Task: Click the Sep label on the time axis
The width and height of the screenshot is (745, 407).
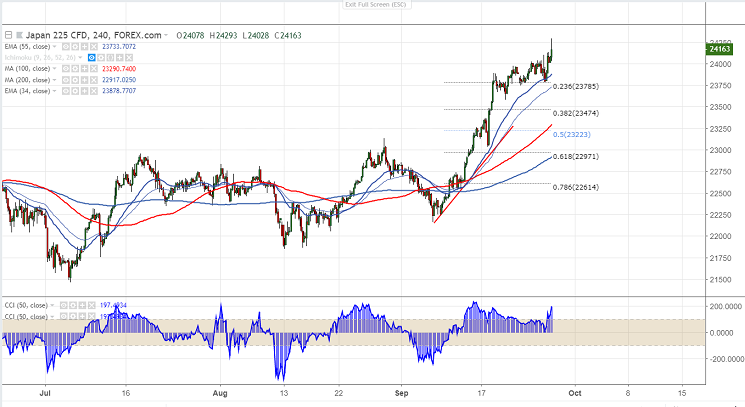Action: point(401,393)
